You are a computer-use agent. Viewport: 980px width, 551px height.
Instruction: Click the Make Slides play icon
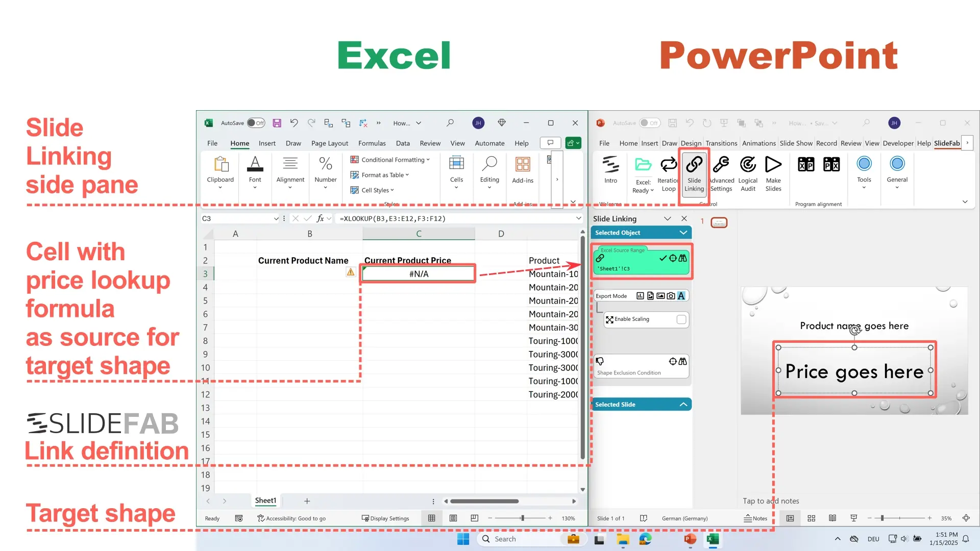773,164
